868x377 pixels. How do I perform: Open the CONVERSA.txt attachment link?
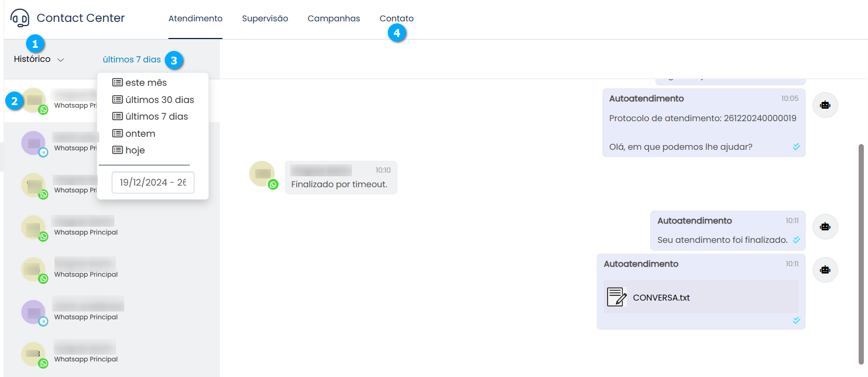click(661, 297)
